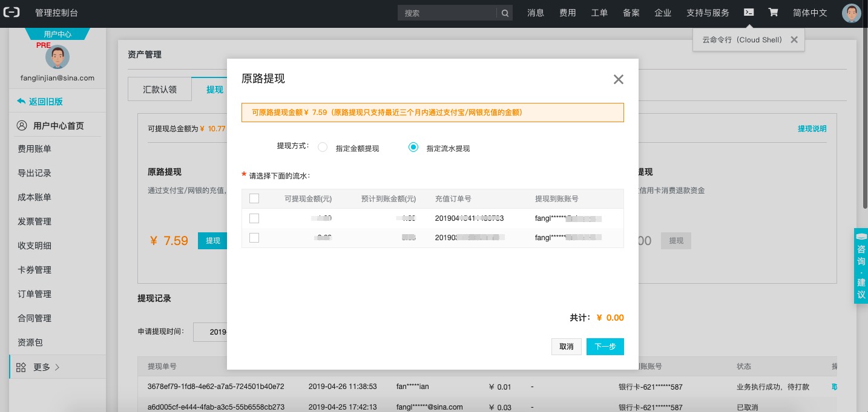Click the 提现到账账号 column header
This screenshot has height=412, width=868.
(557, 198)
